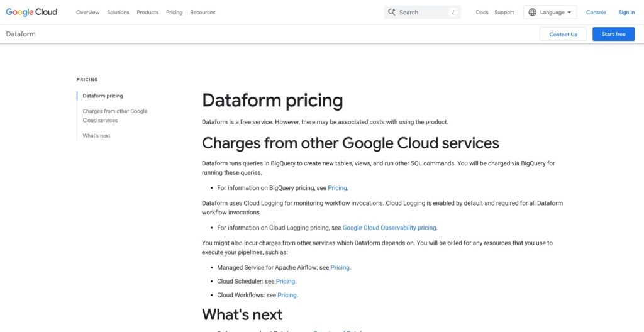Open the Pricing menu in header
644x332 pixels.
[174, 13]
